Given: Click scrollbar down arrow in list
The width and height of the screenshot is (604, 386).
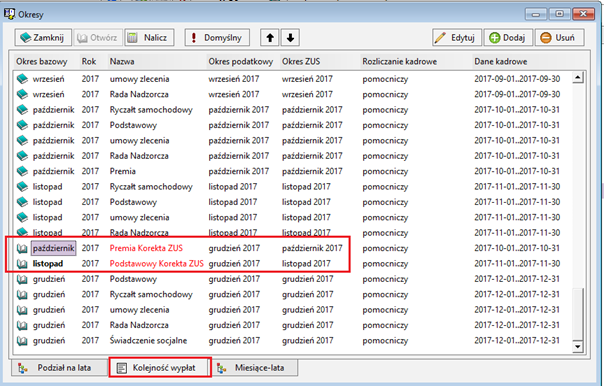Looking at the screenshot, I should click(x=577, y=346).
